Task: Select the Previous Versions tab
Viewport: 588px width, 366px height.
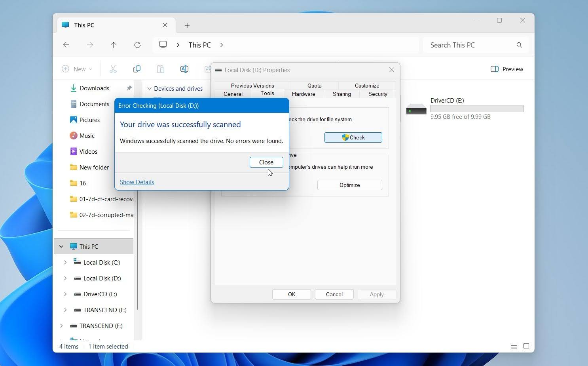Action: pos(252,86)
